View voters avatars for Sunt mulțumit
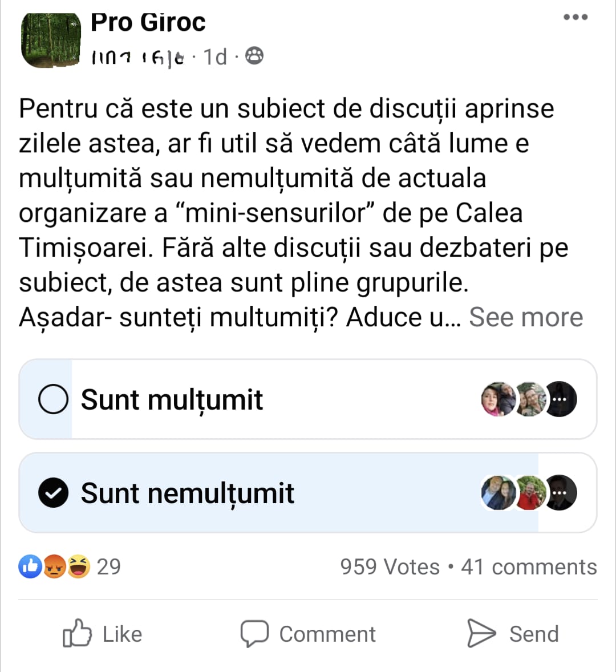616x672 pixels. tap(513, 399)
